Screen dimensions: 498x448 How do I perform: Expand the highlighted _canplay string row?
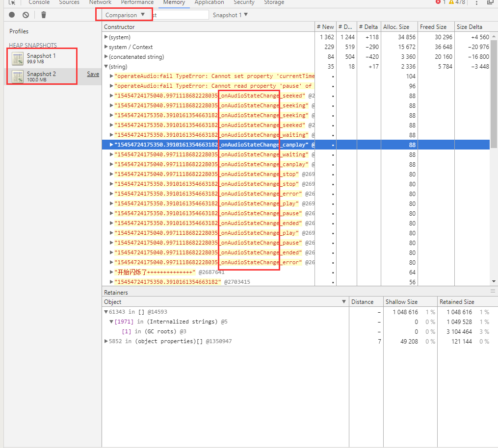[x=111, y=145]
